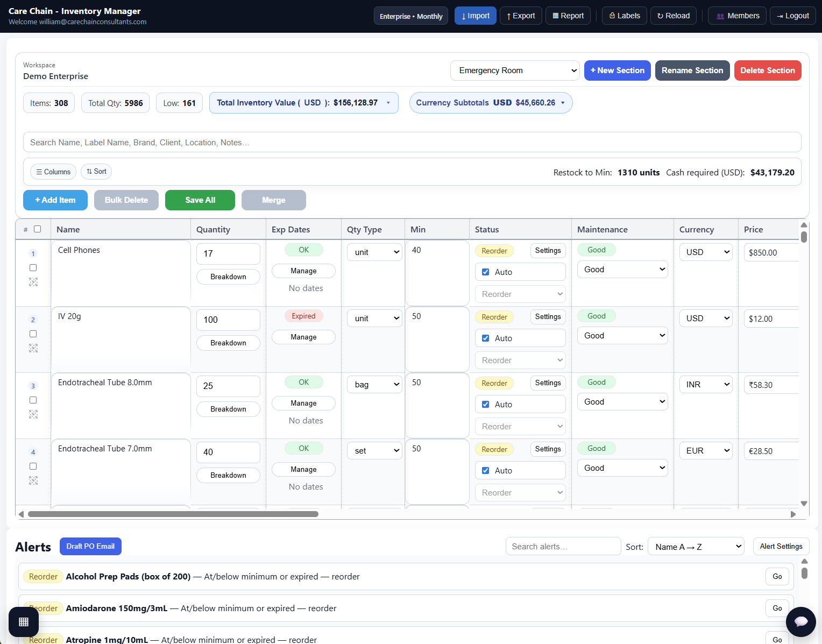The image size is (822, 644).
Task: Select the row checkbox for Cell Phones
Action: 33,267
